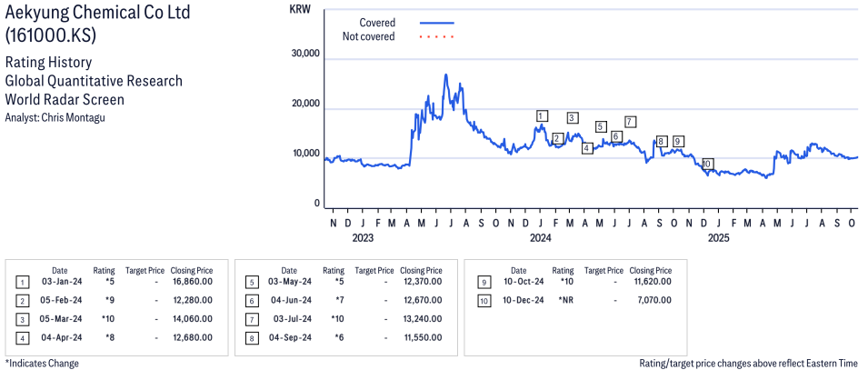Select chart marker 10 near December 2024

pos(707,164)
